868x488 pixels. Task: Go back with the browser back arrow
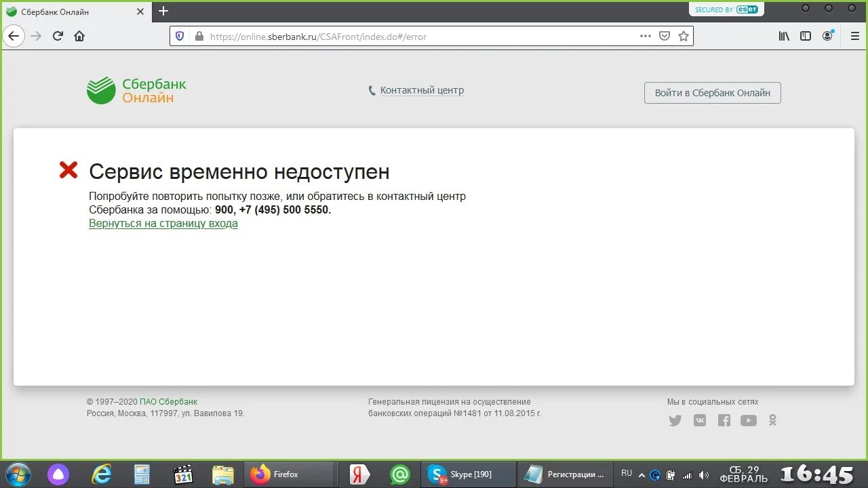point(14,36)
